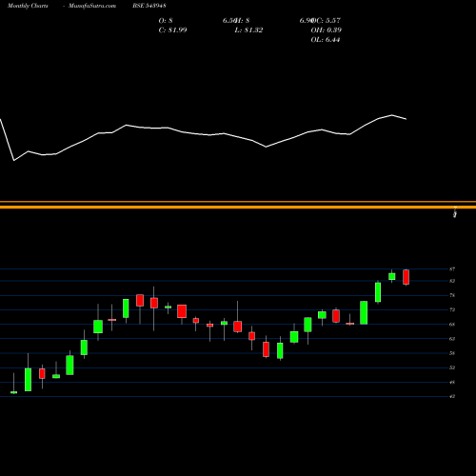
Task: Click the last red candle at chart's right end
Action: (406, 277)
